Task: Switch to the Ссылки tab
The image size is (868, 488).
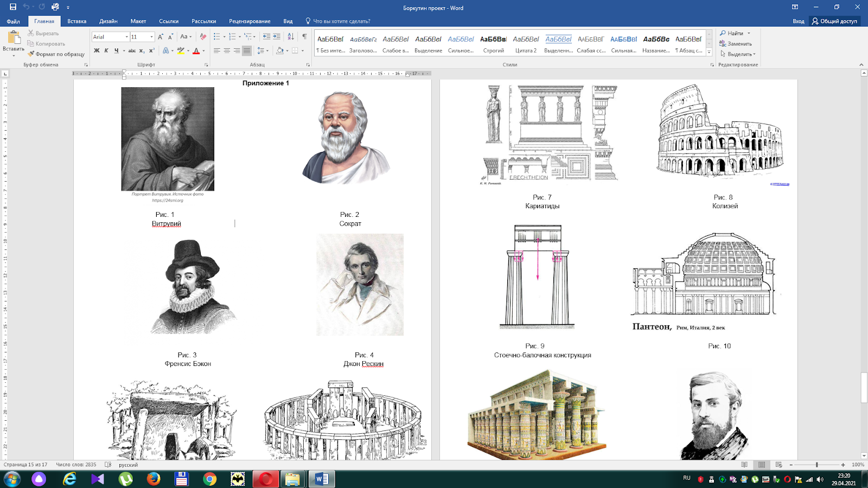Action: pos(169,21)
